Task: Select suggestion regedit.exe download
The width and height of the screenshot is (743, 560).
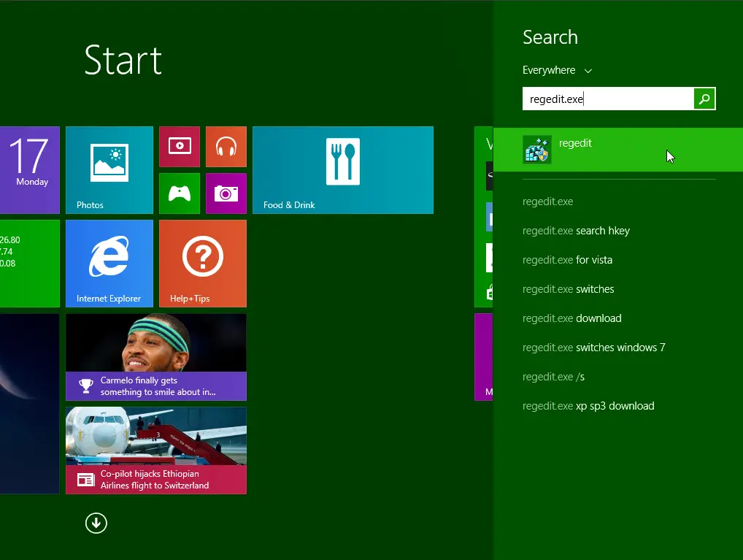Action: point(572,318)
